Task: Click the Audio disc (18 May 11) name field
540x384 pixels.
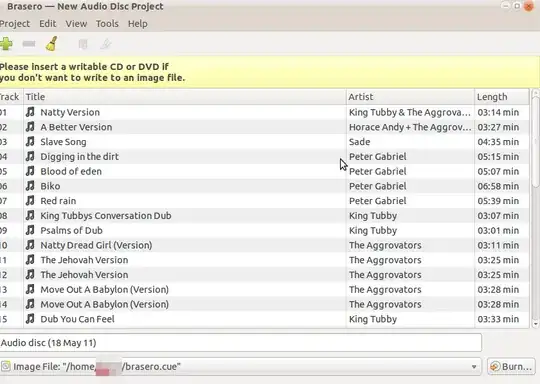Action: pos(240,343)
